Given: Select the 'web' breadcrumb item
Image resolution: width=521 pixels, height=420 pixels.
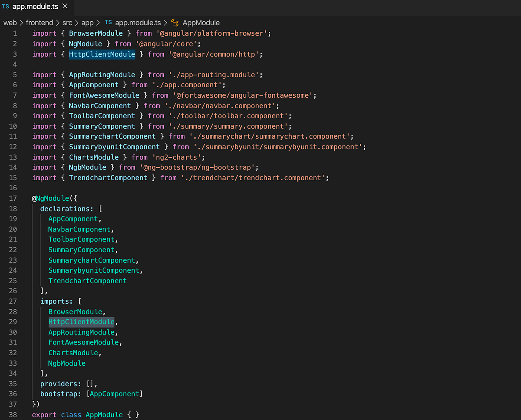Looking at the screenshot, I should (10, 22).
